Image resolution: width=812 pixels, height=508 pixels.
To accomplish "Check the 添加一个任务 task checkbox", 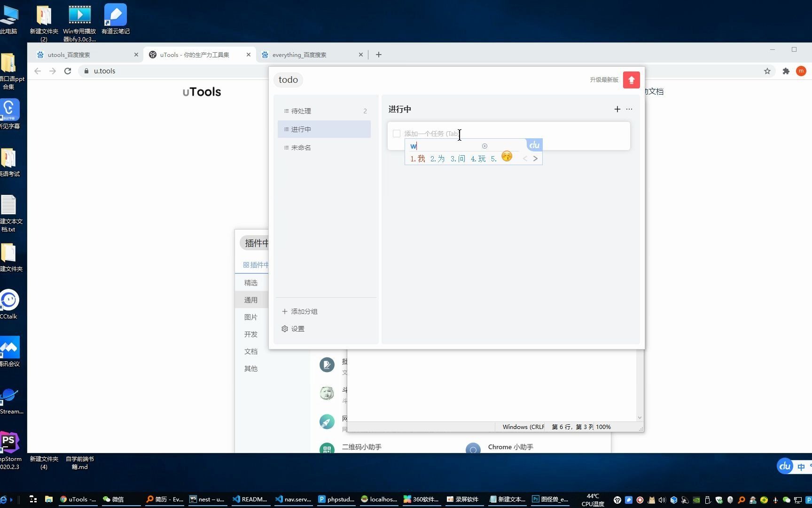I will coord(397,134).
